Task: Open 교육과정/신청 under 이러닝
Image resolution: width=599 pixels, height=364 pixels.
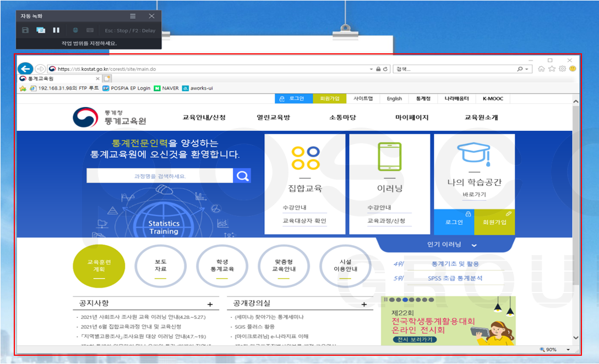Action: click(x=386, y=221)
